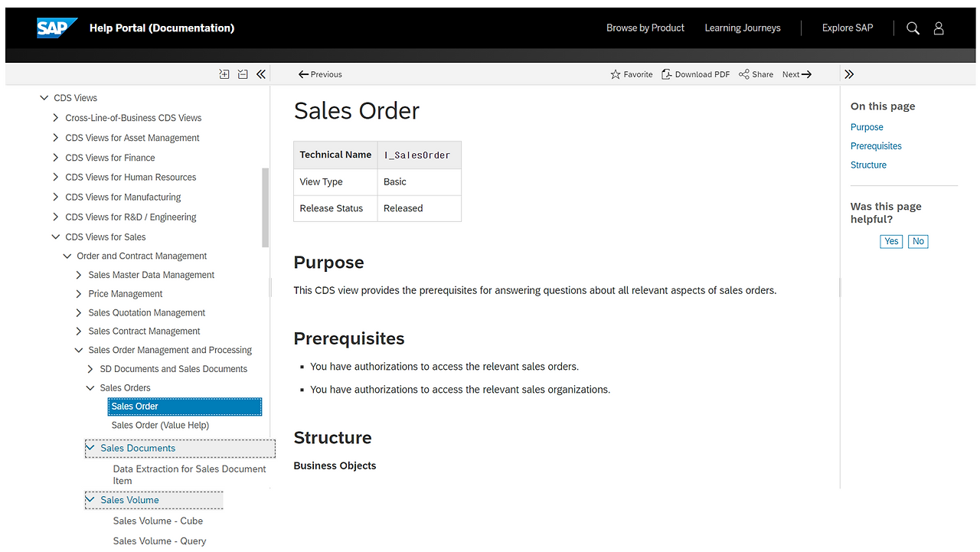Collapse the Sales Orders node
This screenshot has width=980, height=552.
coord(90,388)
